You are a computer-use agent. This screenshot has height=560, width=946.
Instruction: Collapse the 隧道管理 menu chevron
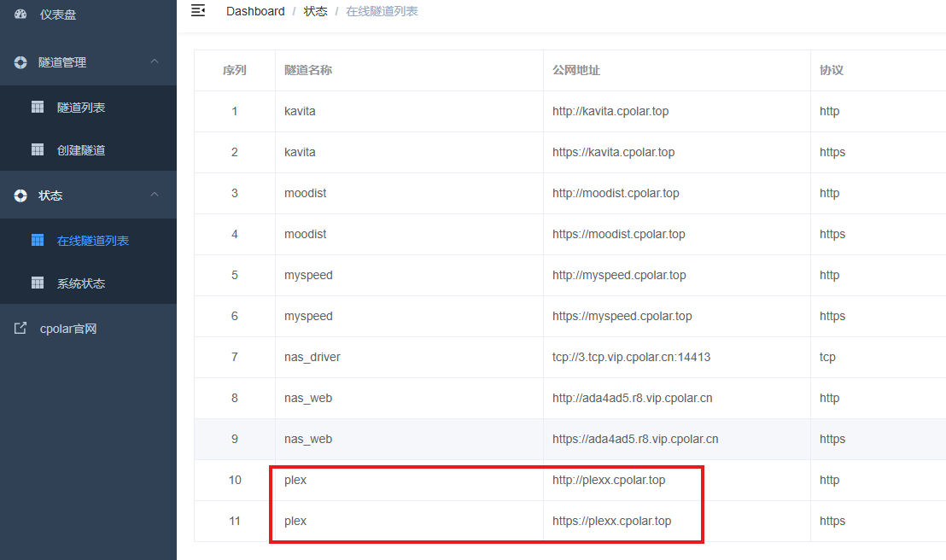tap(155, 61)
